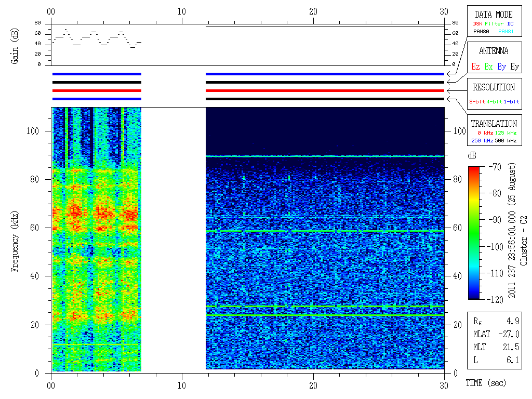Click the flat gain line starting at 12 seconds
Screen dimensions: 532x399
click(325, 26)
